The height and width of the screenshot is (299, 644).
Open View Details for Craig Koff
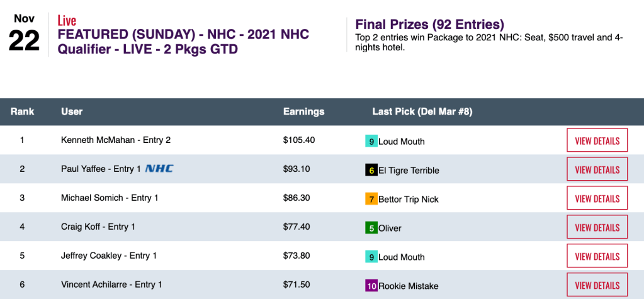click(597, 227)
